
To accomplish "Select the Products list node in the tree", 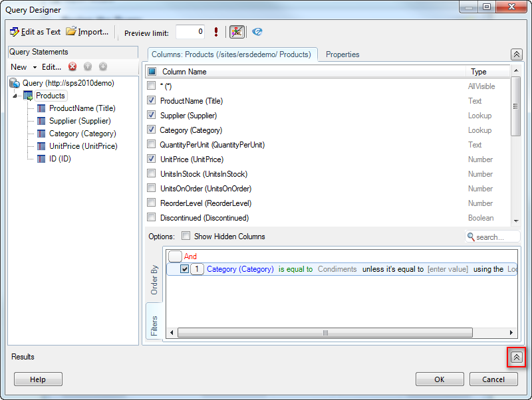I will [x=50, y=96].
